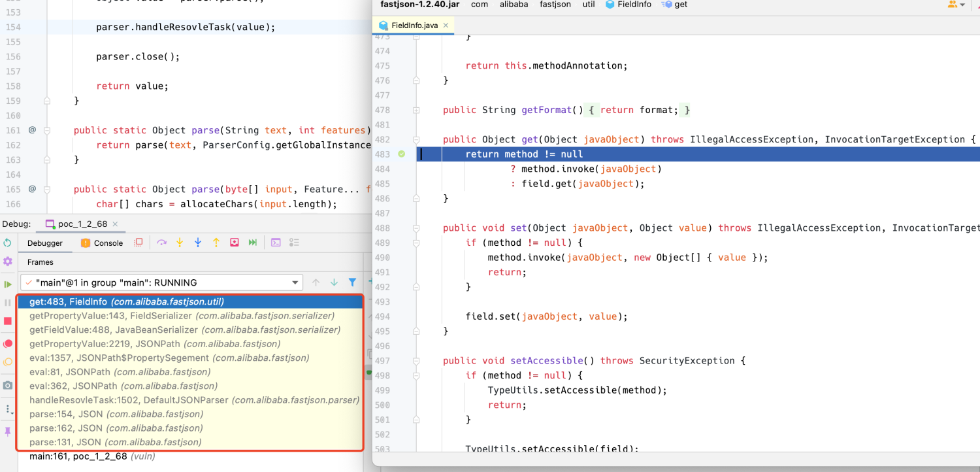Select frame parse:131, JSON
The width and height of the screenshot is (980, 472).
point(189,442)
